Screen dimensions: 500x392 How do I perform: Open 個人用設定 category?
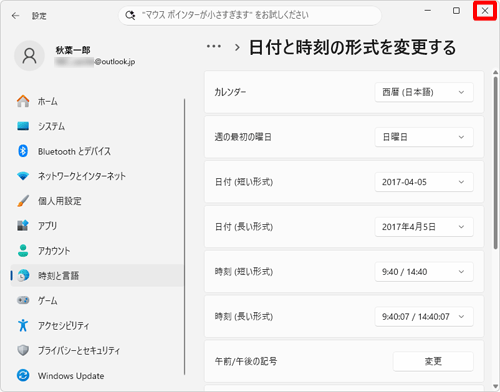97,201
